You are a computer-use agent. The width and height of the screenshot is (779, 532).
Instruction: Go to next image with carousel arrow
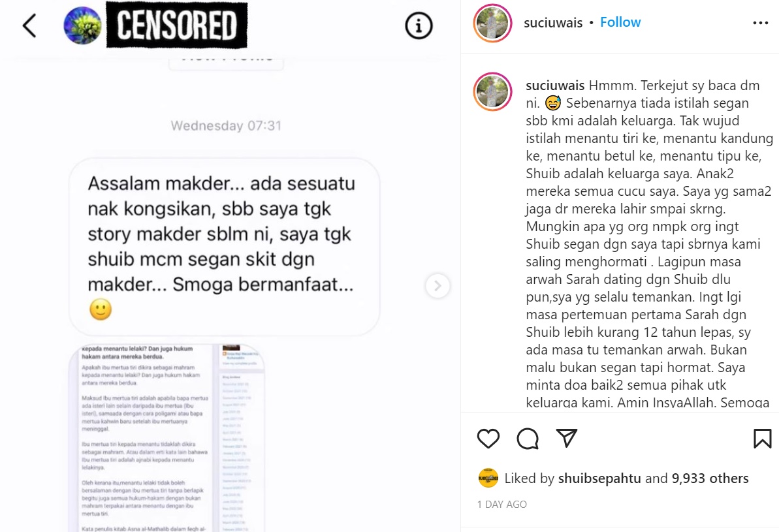click(x=437, y=286)
